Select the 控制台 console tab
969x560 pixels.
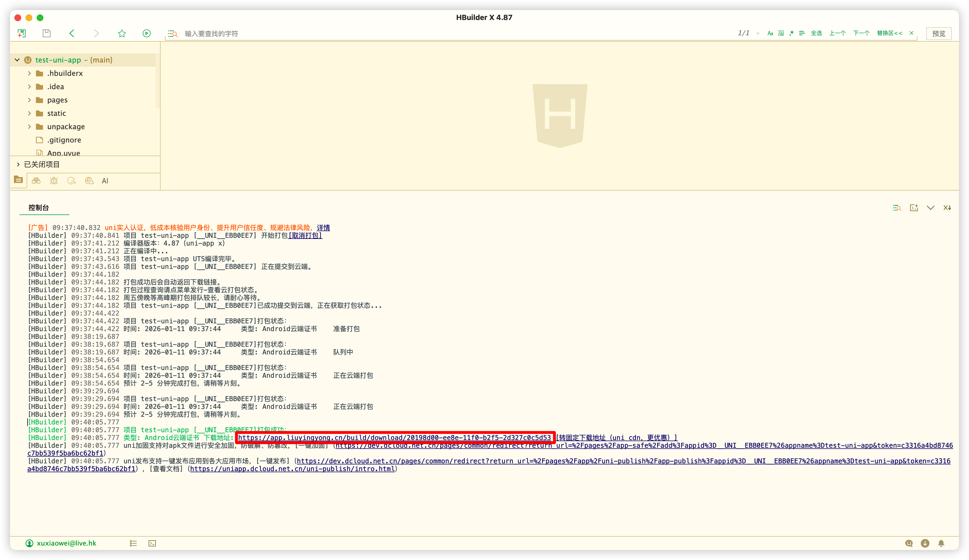[x=38, y=207]
